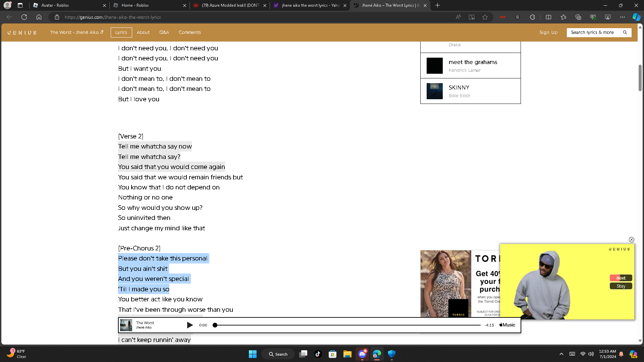Click the Genius logo in the header
644x362 pixels.
22,33
